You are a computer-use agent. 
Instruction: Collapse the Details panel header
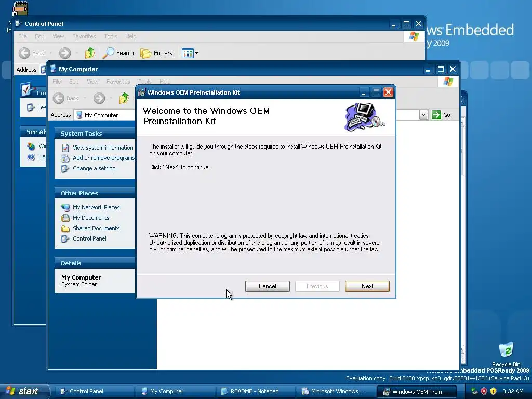click(95, 263)
